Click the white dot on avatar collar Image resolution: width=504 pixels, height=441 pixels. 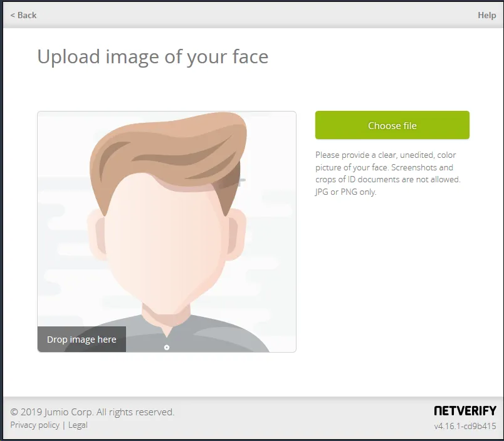167,347
